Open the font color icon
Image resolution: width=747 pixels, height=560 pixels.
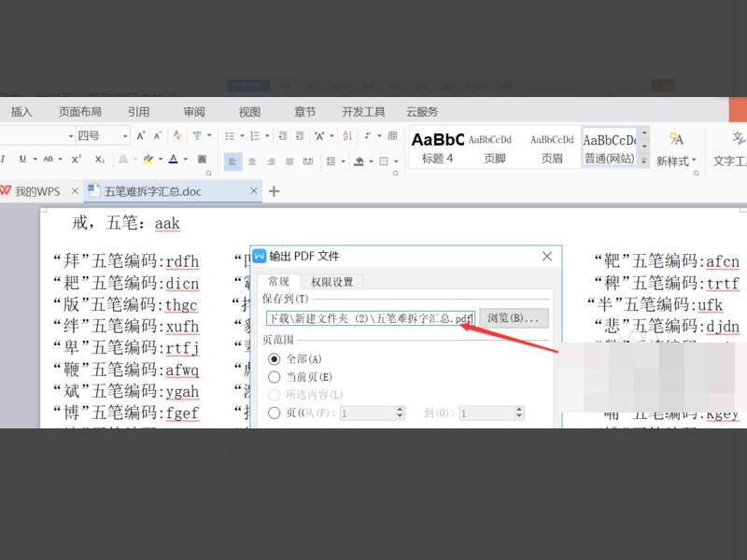coord(173,159)
